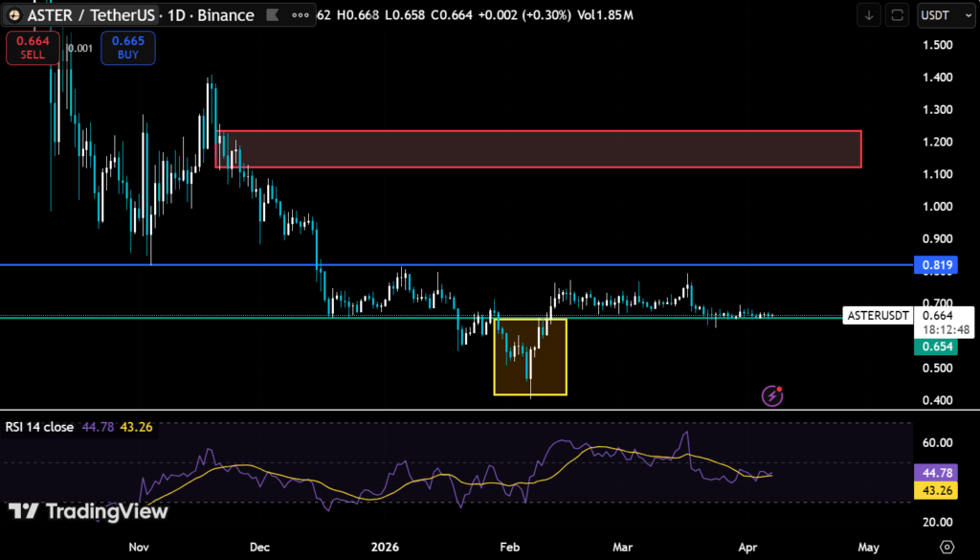Screen dimensions: 980x560
Task: Click the Feb label on the time axis
Action: 508,547
